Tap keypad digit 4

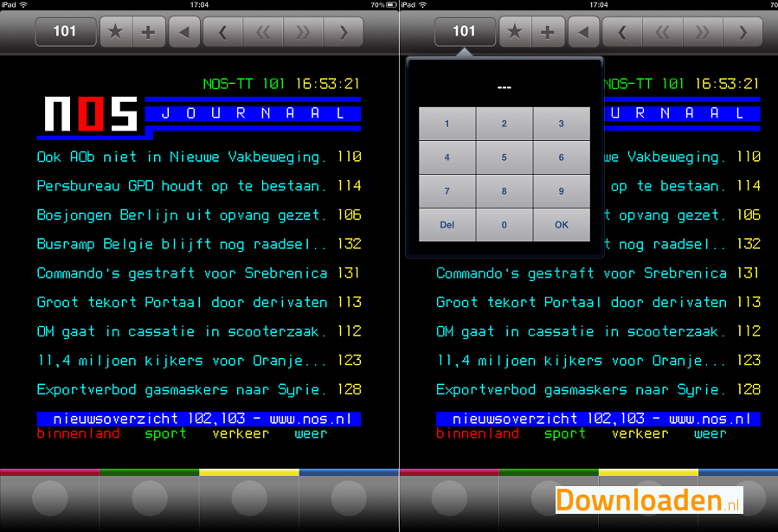coord(447,157)
